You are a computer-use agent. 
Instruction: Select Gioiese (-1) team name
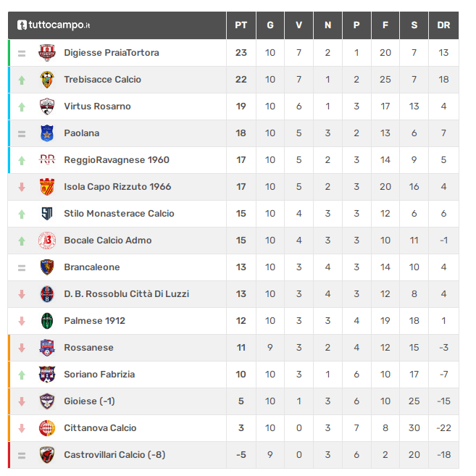pos(89,401)
